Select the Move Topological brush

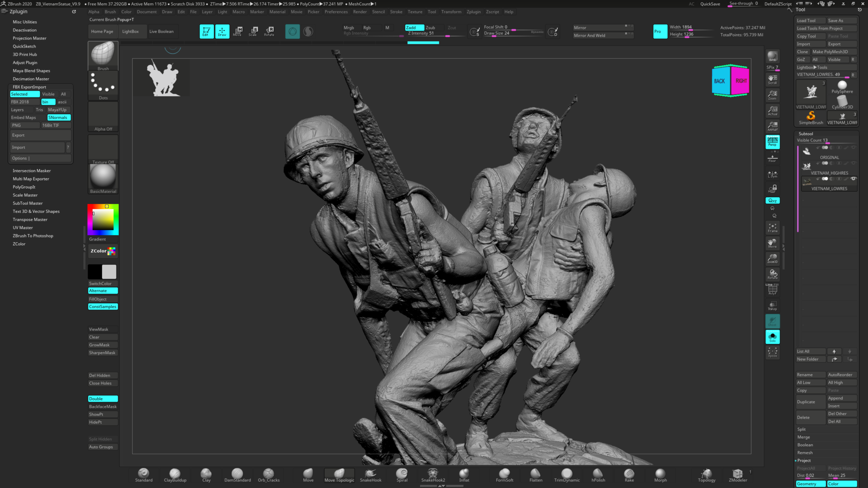pos(339,475)
